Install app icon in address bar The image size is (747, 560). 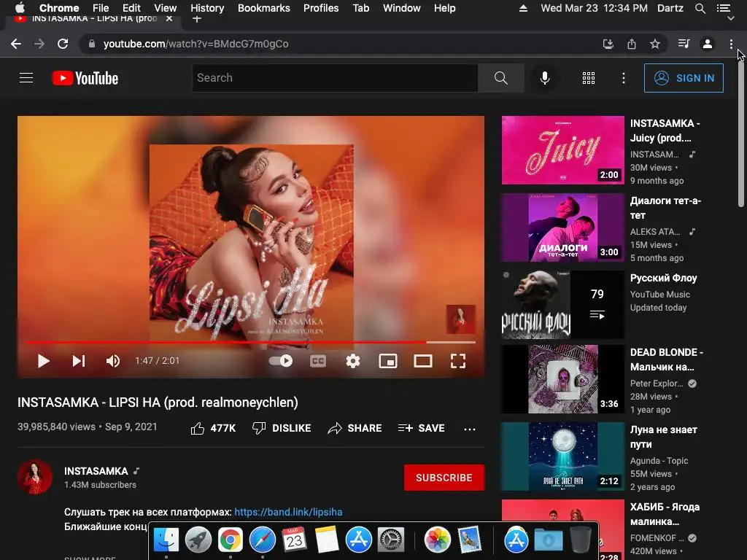pos(608,44)
